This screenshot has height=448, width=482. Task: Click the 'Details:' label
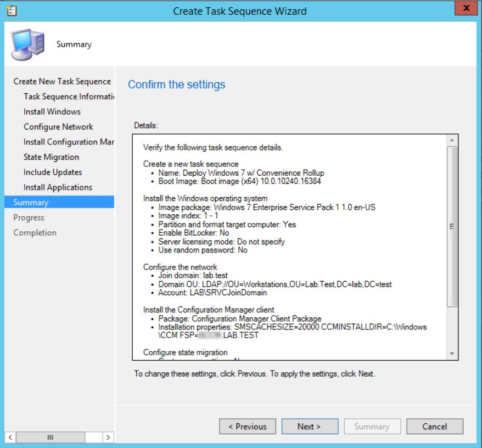[x=146, y=126]
